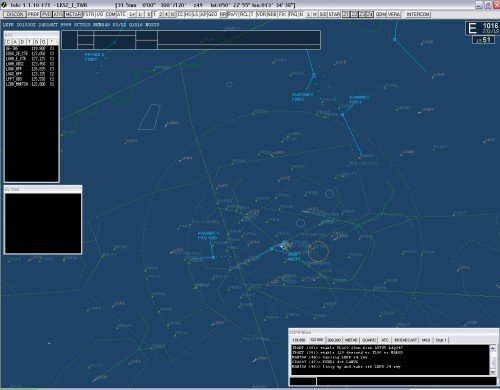Toggle the NDB display button
The width and height of the screenshot is (500, 390).
[x=272, y=14]
